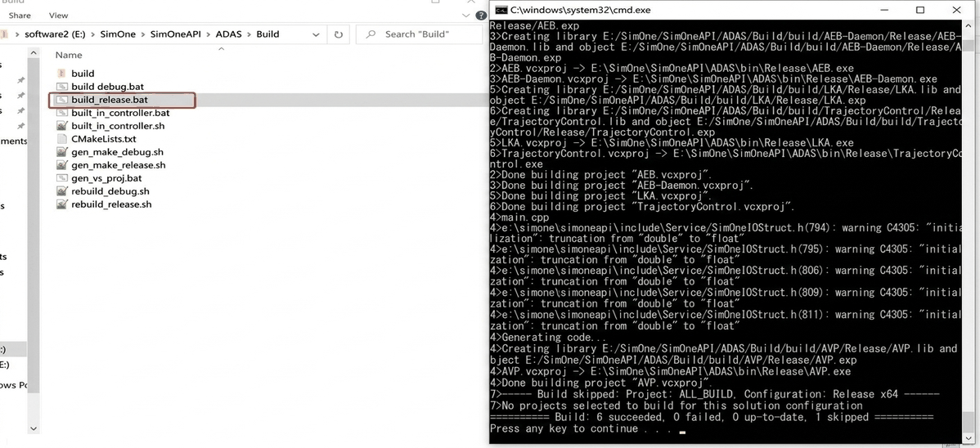This screenshot has height=448, width=980.
Task: Select the CMakeLists.txt file icon
Action: click(x=61, y=139)
